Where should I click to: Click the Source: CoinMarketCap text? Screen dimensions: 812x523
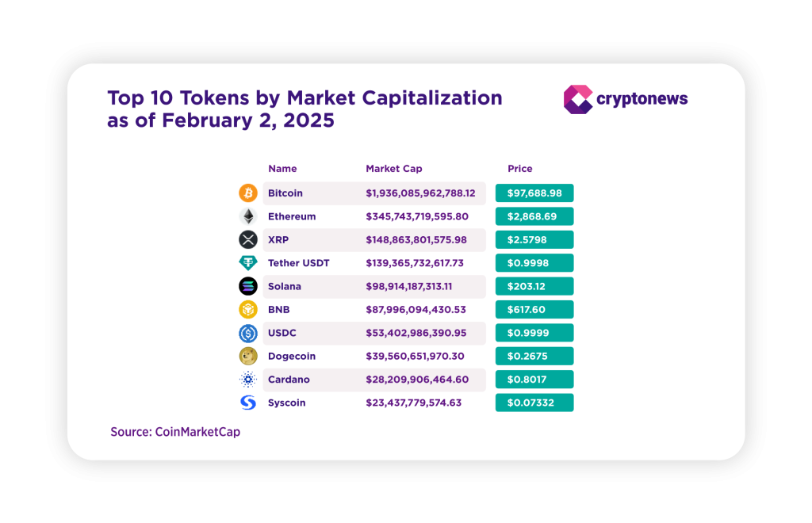[175, 433]
